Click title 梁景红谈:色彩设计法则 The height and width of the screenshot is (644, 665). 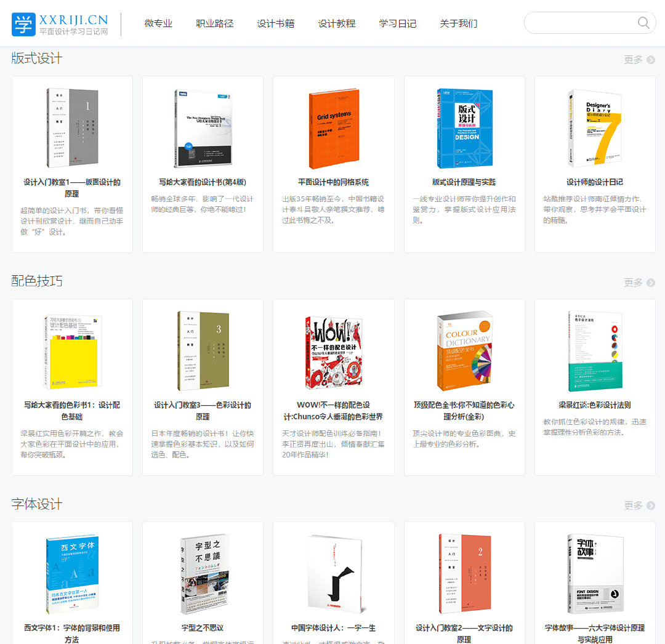595,405
